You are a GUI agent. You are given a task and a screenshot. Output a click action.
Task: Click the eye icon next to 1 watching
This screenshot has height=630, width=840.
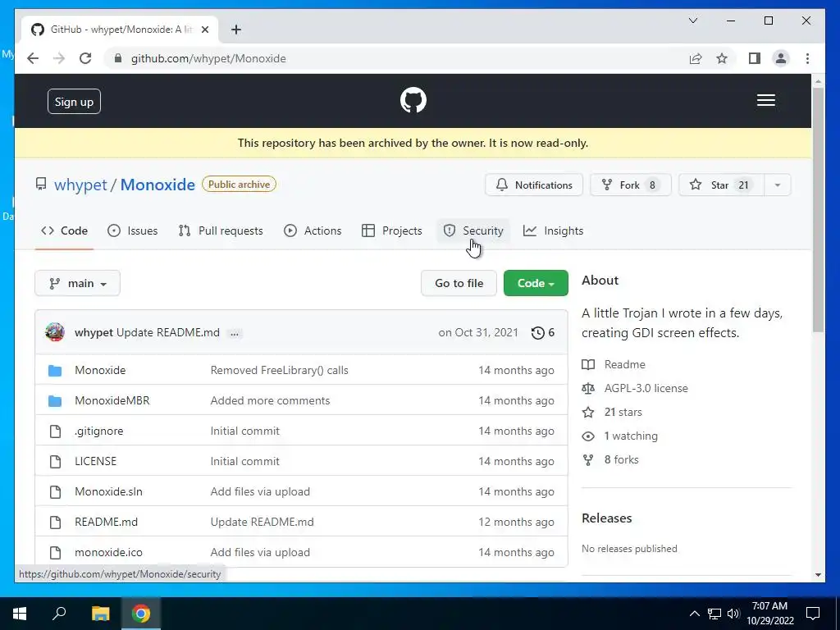pyautogui.click(x=588, y=436)
